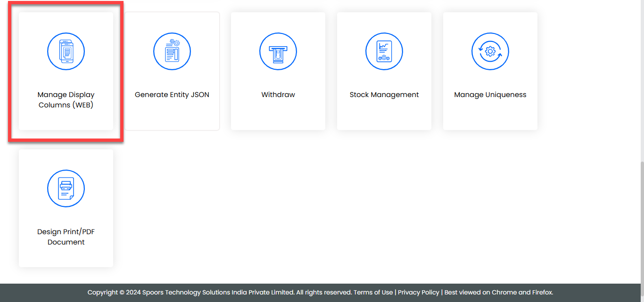
Task: Open the Manage Uniqueness label
Action: point(490,95)
